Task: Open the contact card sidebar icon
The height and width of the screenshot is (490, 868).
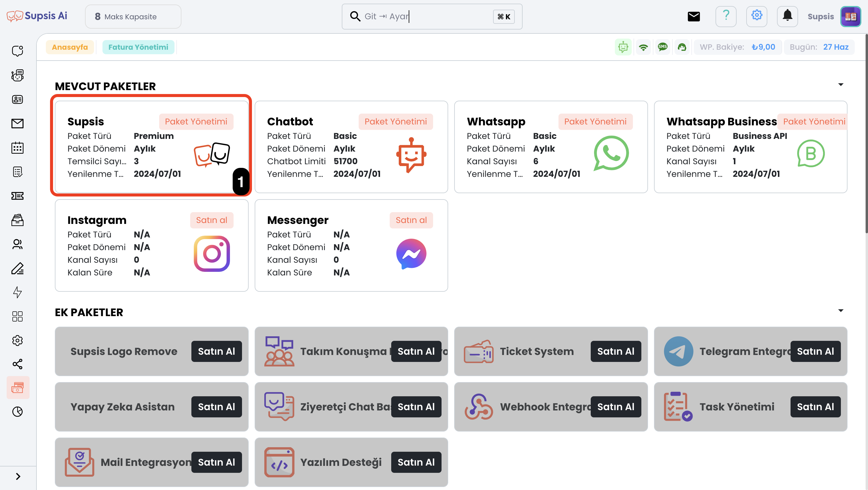Action: click(x=17, y=99)
